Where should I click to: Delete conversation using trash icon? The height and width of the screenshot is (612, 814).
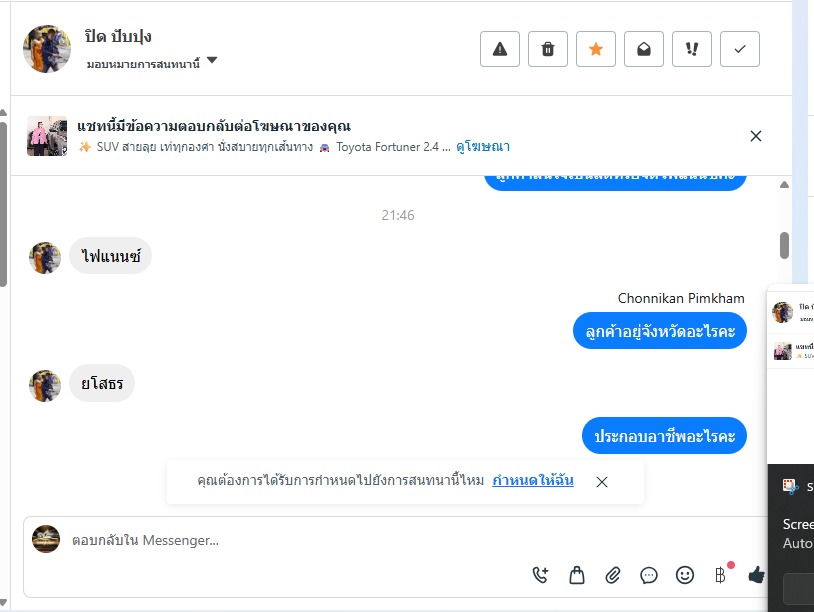(548, 49)
